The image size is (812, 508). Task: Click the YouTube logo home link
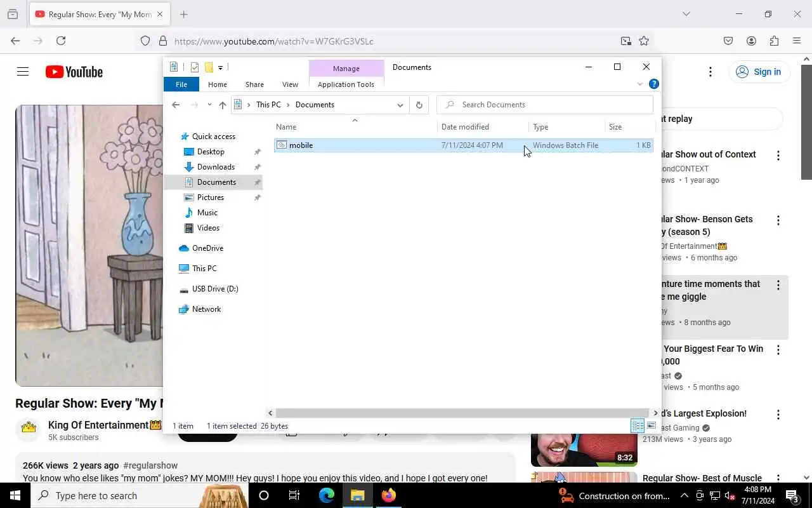coord(74,72)
